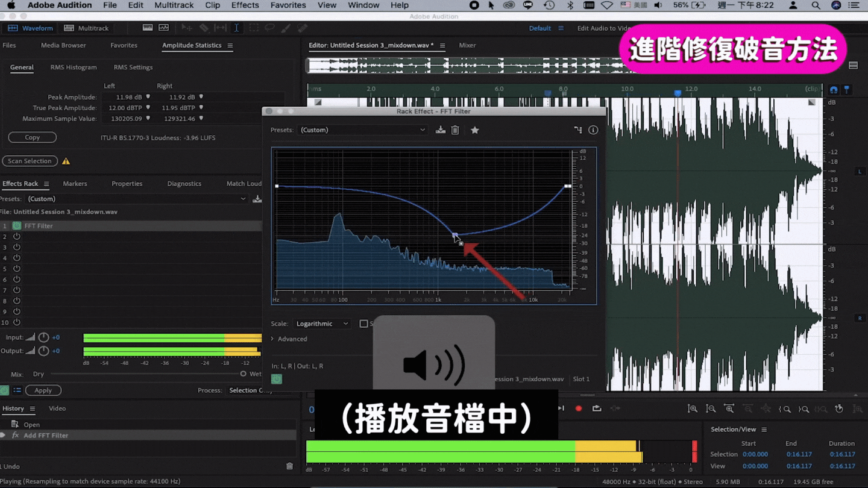Expand Right peak amplitude value arrow
This screenshot has width=868, height=488.
click(201, 97)
